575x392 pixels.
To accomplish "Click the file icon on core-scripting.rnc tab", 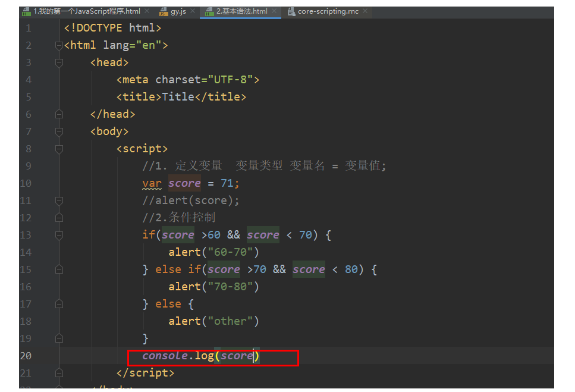I will point(291,12).
